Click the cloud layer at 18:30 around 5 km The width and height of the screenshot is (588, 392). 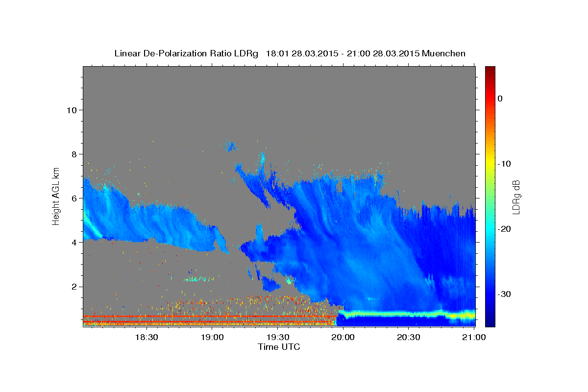click(146, 223)
